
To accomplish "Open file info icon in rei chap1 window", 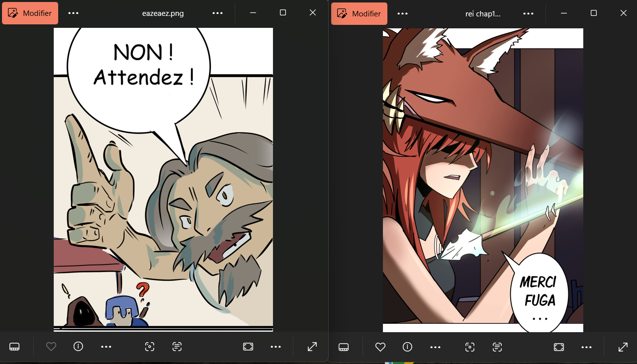I will (x=407, y=347).
